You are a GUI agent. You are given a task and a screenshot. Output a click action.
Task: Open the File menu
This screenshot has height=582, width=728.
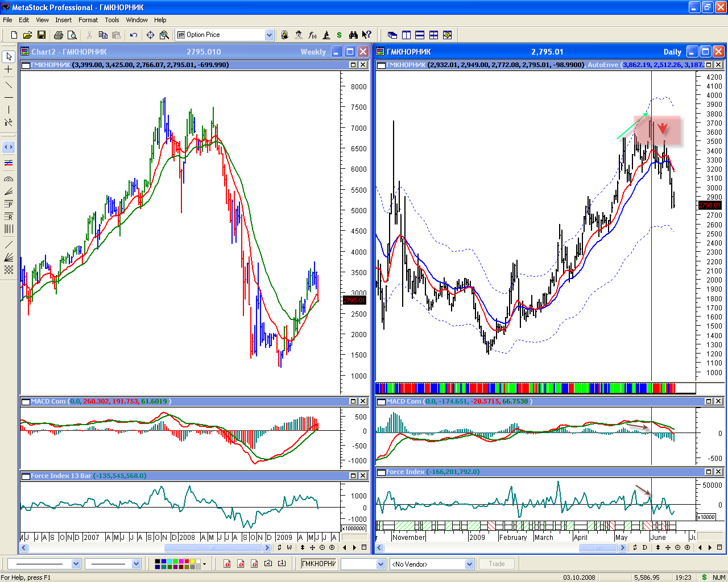[7, 20]
